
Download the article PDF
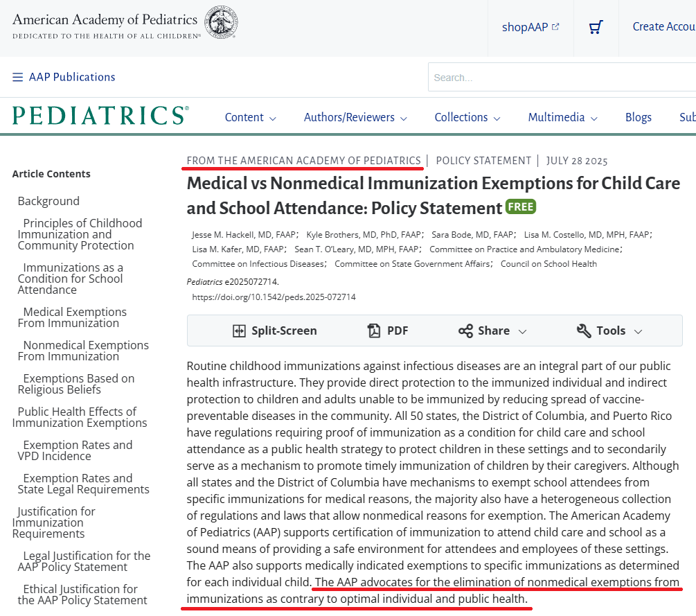point(388,331)
